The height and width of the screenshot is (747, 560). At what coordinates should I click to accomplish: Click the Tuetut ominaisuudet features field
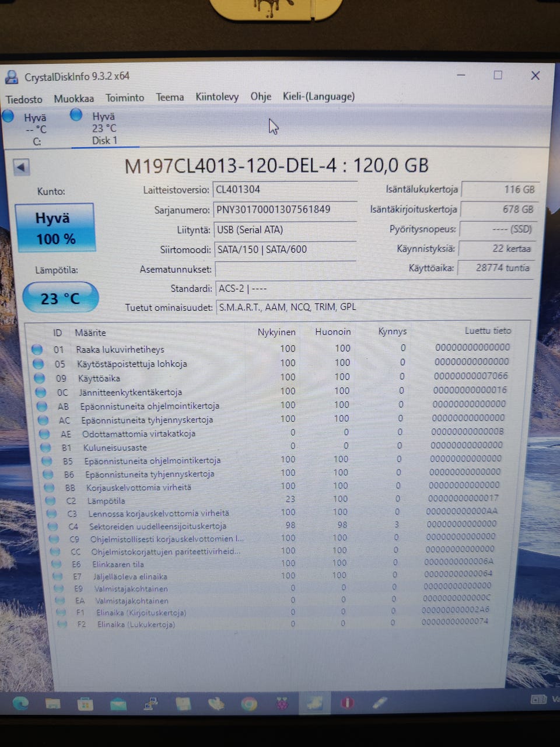[373, 307]
